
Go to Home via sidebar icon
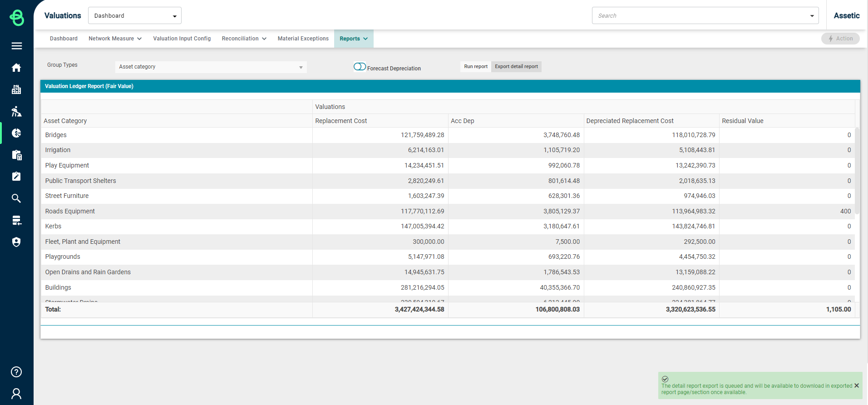tap(17, 68)
